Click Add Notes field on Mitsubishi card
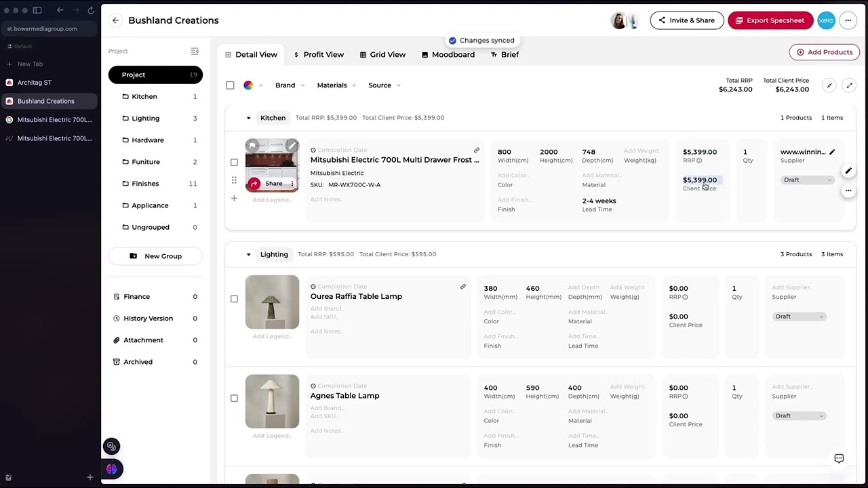This screenshot has width=868, height=488. tap(326, 199)
